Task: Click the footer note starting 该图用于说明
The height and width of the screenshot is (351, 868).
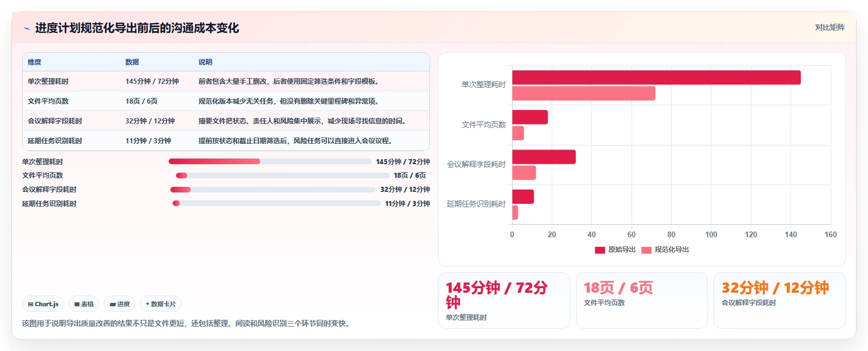Action: 186,324
